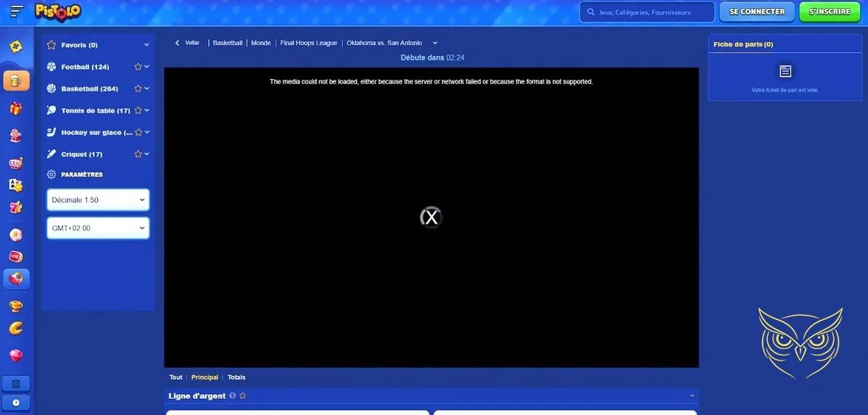Click the S'inscrire button
Viewport: 868px width, 415px height.
tap(830, 12)
